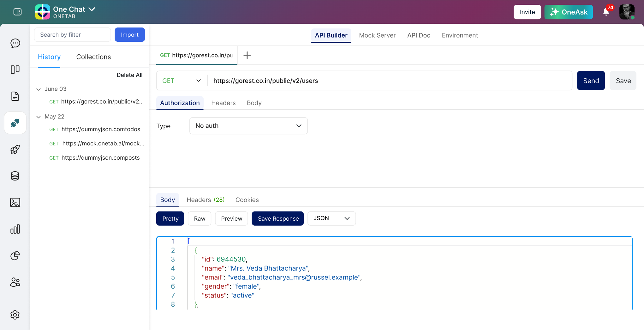Screen dimensions: 644x330
Task: Click the Send button
Action: click(591, 81)
